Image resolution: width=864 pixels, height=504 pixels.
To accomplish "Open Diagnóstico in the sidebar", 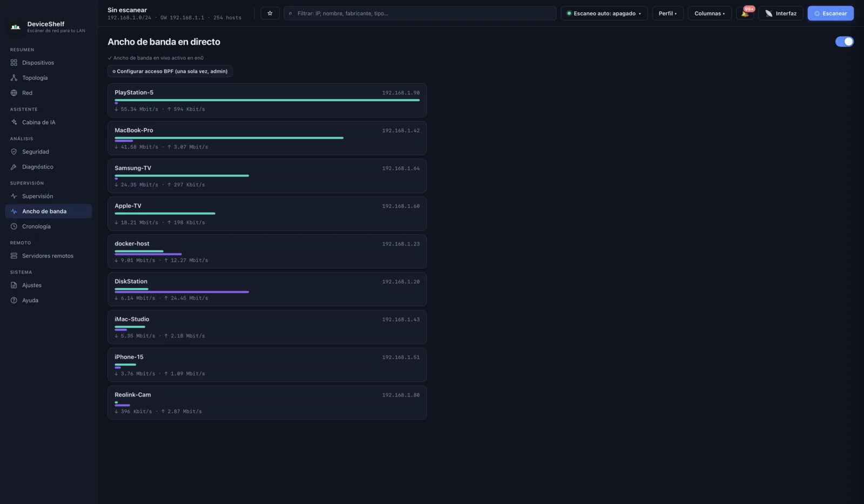I will pos(49,167).
